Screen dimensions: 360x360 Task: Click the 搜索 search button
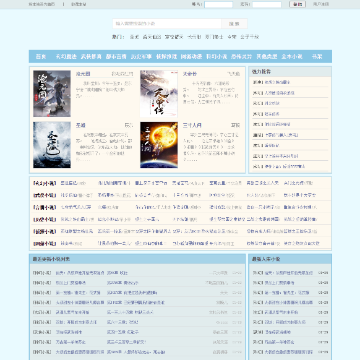pyautogui.click(x=234, y=24)
